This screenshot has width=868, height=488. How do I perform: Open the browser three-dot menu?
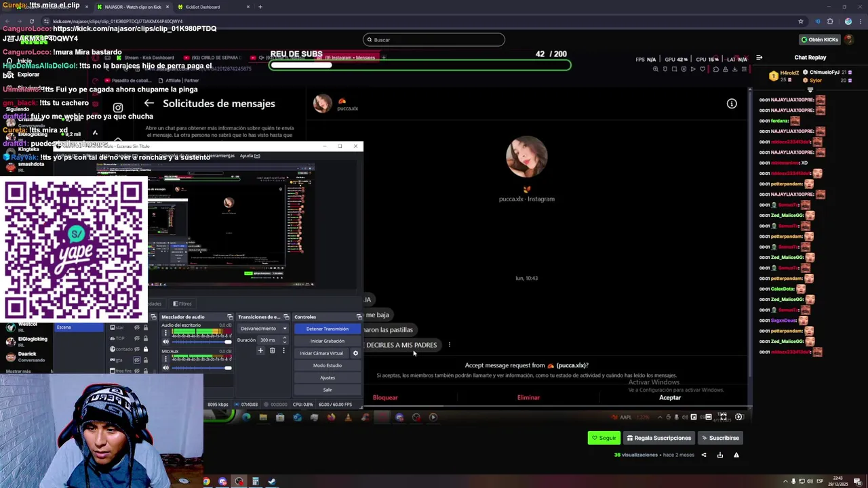pos(860,21)
